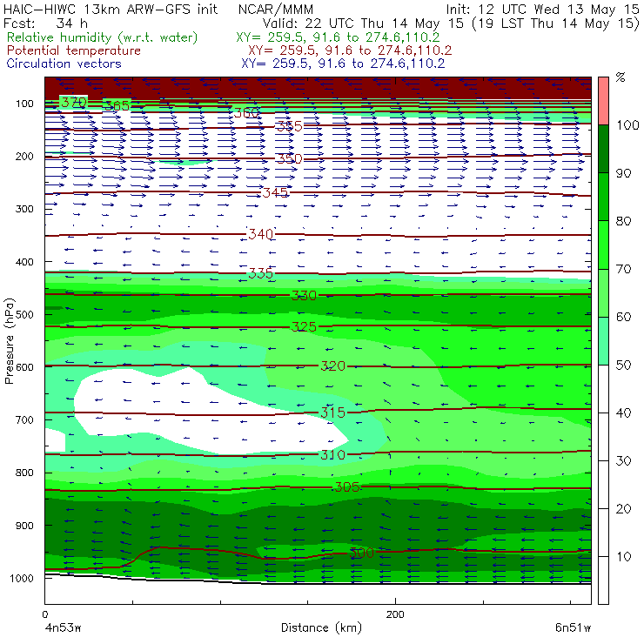Click the green XY= 259.5, 91.6 coordinates text
This screenshot has width=644, height=644.
[x=338, y=37]
